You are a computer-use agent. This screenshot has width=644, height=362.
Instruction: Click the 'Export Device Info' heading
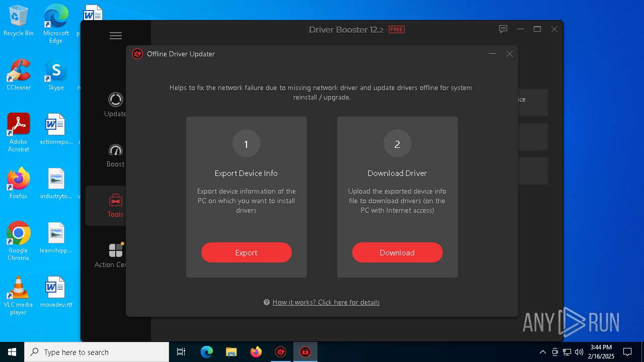[246, 173]
